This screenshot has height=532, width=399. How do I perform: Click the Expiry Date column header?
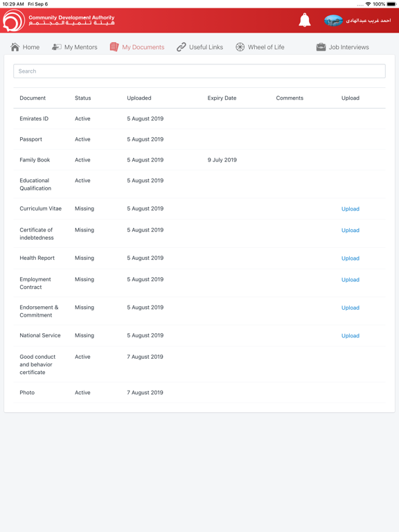pyautogui.click(x=222, y=98)
